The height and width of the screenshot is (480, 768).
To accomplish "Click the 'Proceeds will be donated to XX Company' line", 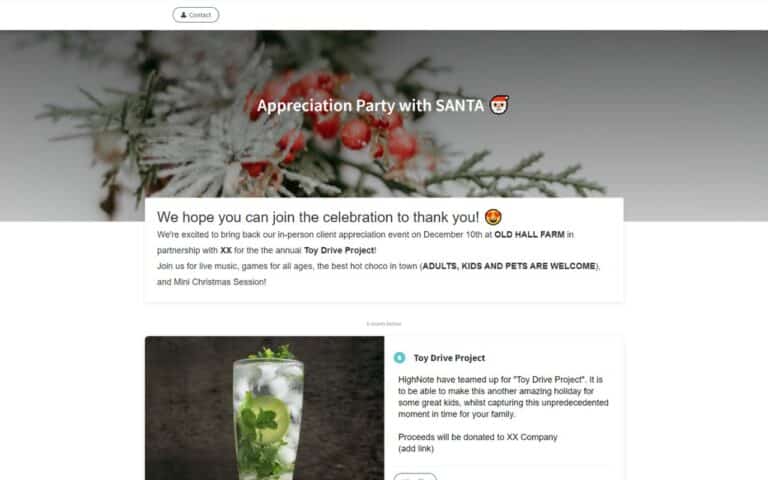I will (x=478, y=437).
